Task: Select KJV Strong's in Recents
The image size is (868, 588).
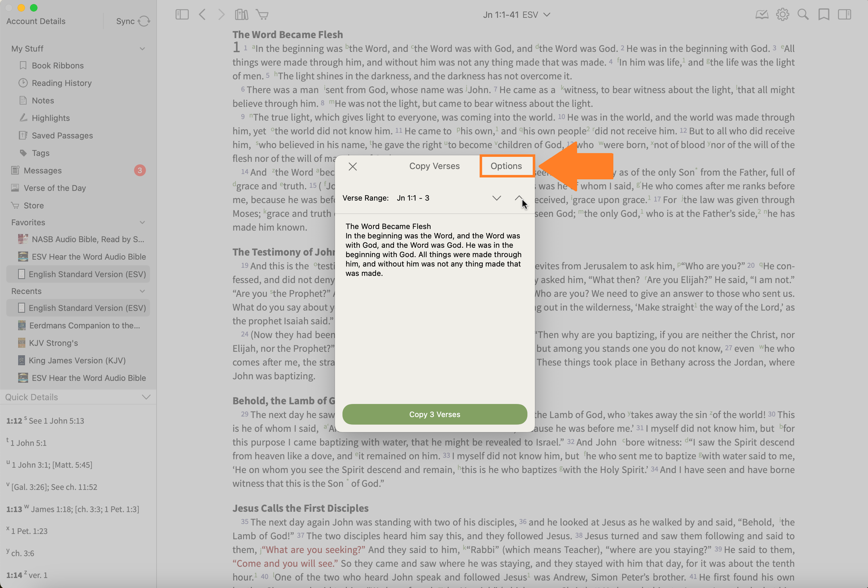Action: [53, 342]
